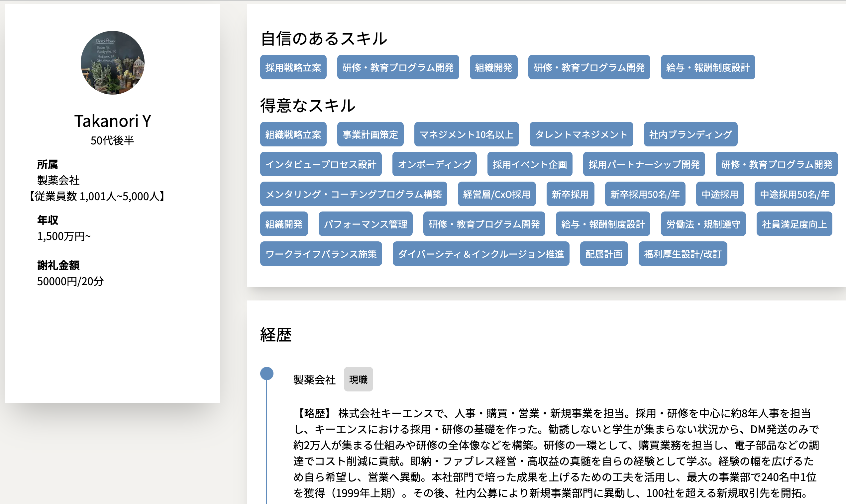Click the 採用イベント企画 tag
This screenshot has width=846, height=504.
[529, 164]
